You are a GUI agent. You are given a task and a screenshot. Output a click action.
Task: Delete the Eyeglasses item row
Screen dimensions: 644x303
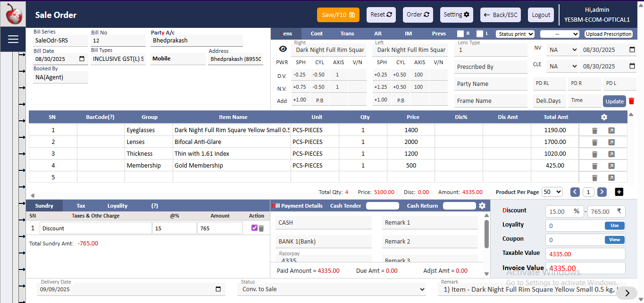click(594, 130)
